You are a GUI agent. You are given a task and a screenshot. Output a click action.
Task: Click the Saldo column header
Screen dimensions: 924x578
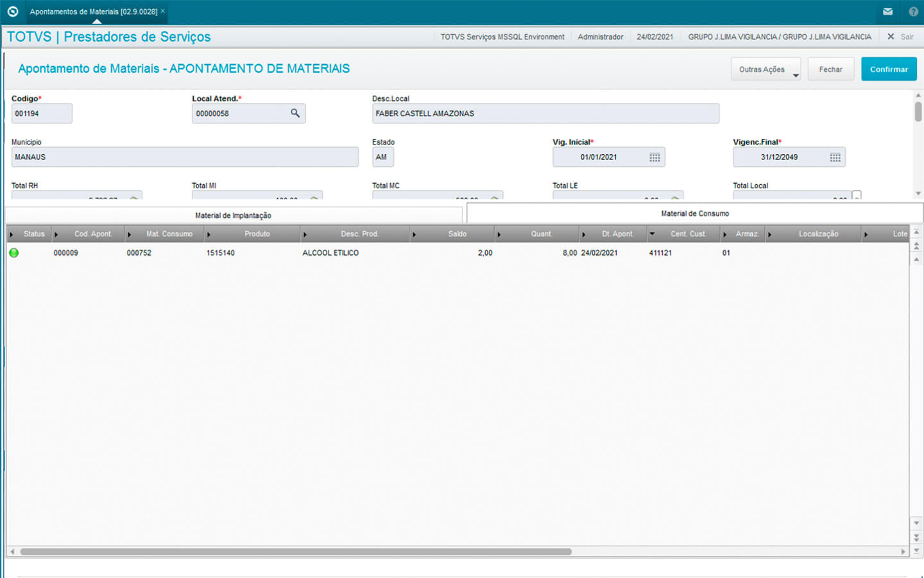point(457,234)
